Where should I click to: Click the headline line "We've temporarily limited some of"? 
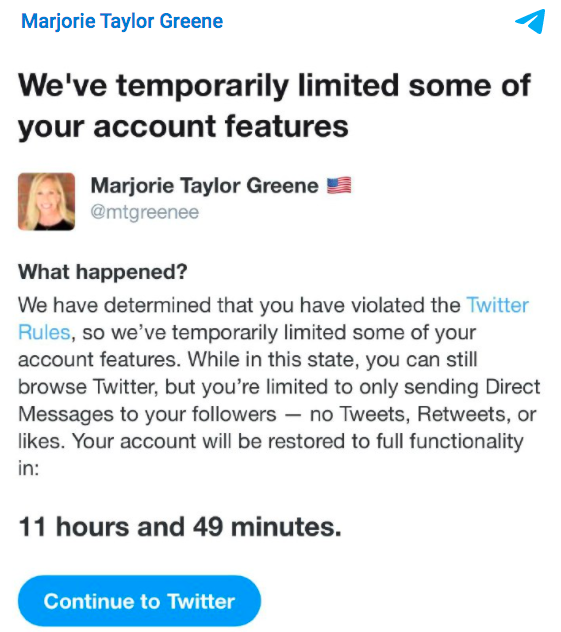coord(274,85)
